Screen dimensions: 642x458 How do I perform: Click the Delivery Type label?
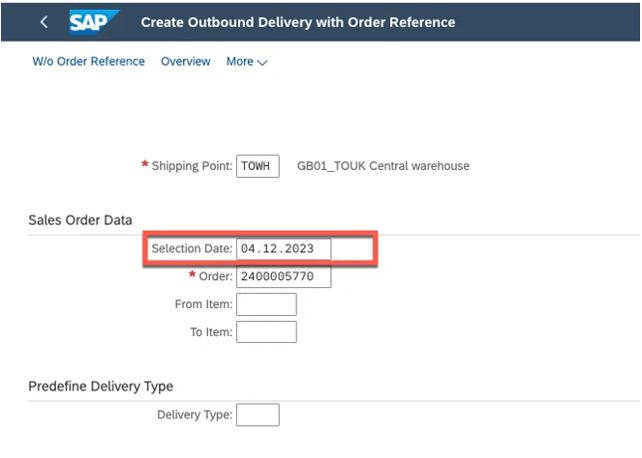pos(194,415)
